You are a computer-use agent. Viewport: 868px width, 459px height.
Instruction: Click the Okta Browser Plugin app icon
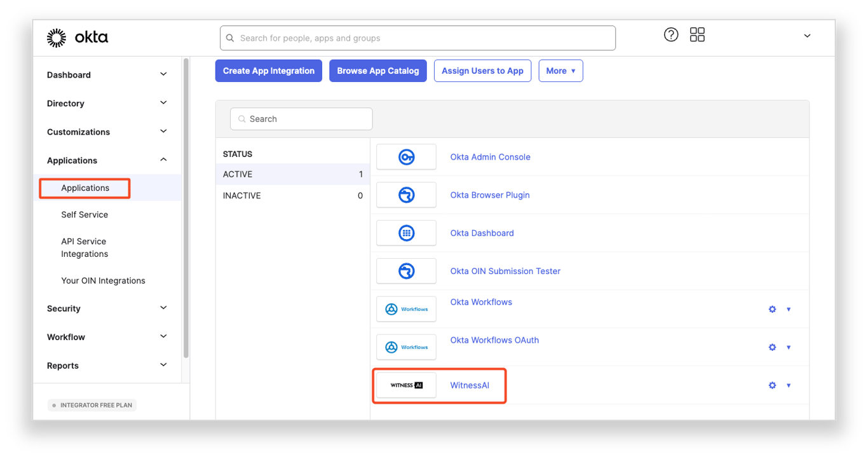[406, 195]
